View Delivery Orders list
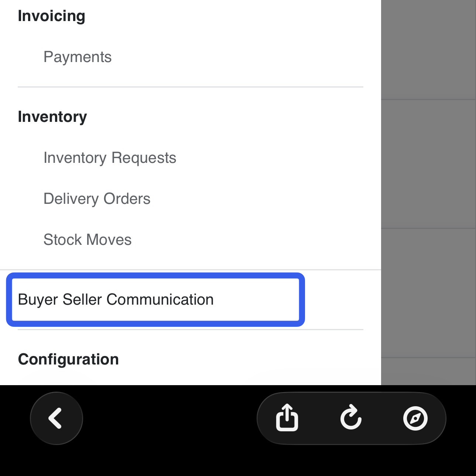476x476 pixels. [97, 199]
